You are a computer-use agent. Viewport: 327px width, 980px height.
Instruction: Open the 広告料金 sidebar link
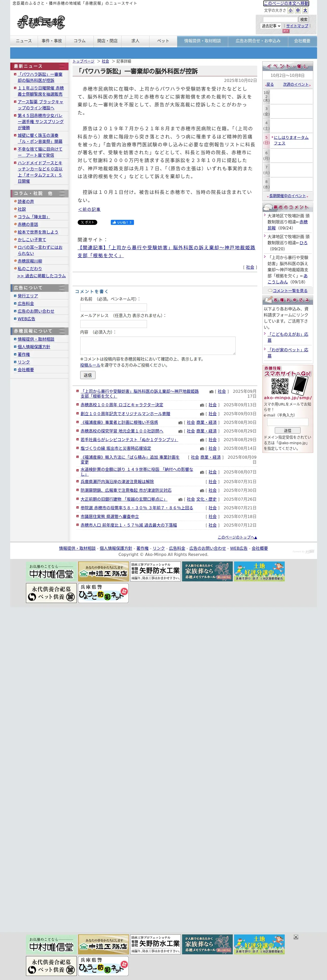click(x=26, y=304)
